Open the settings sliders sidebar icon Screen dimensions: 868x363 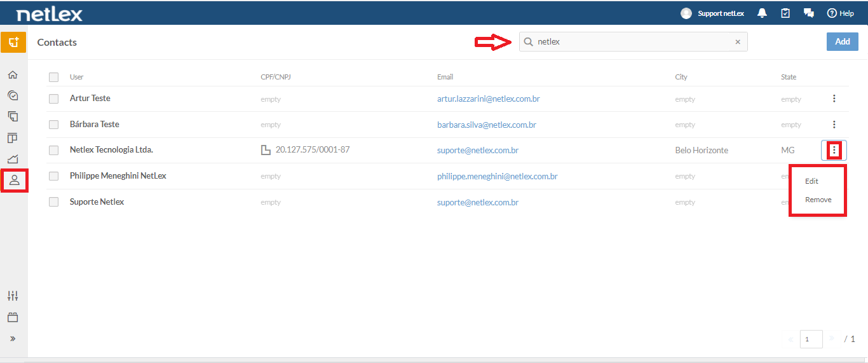(x=13, y=296)
